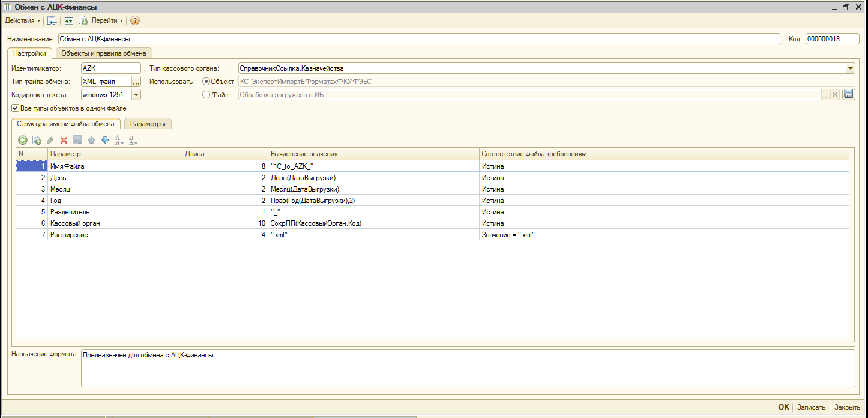Open the Действия dropdown menu
This screenshot has height=418, width=868.
tap(23, 20)
